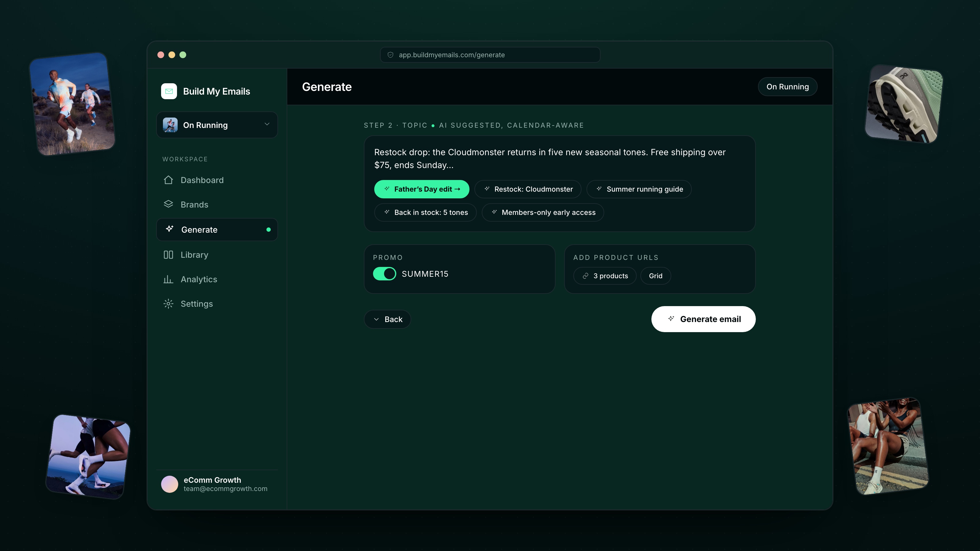Select the Generate menu item
Image resolution: width=980 pixels, height=551 pixels.
[217, 229]
